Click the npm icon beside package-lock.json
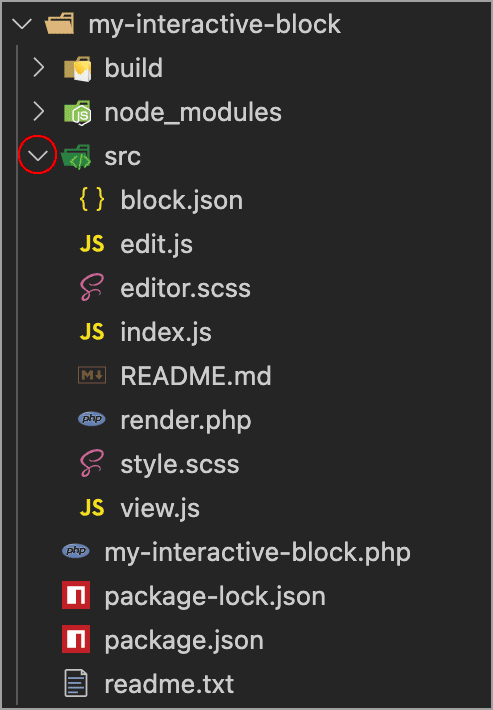493x710 pixels. (76, 595)
